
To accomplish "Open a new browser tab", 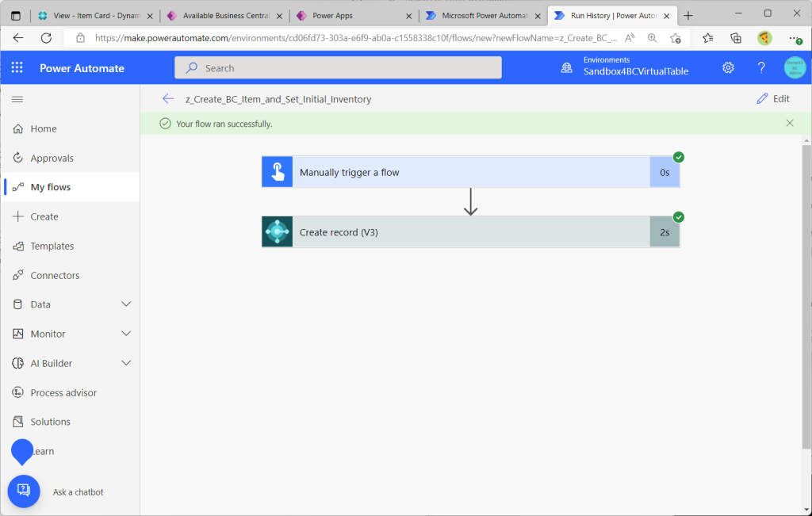I will point(688,16).
